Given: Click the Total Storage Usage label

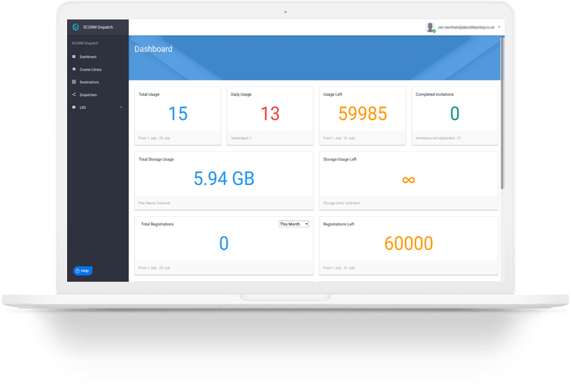Looking at the screenshot, I should pyautogui.click(x=156, y=159).
